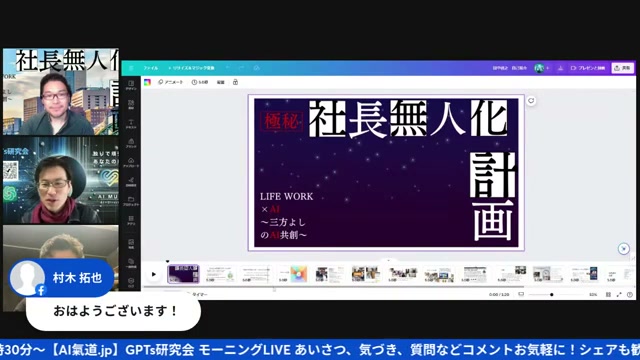Open the ファイル menu

(150, 68)
